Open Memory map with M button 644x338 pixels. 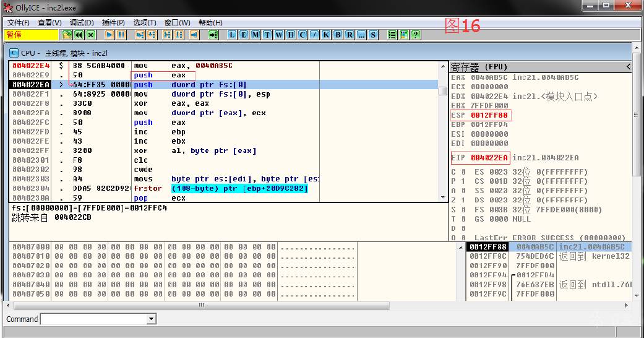255,35
